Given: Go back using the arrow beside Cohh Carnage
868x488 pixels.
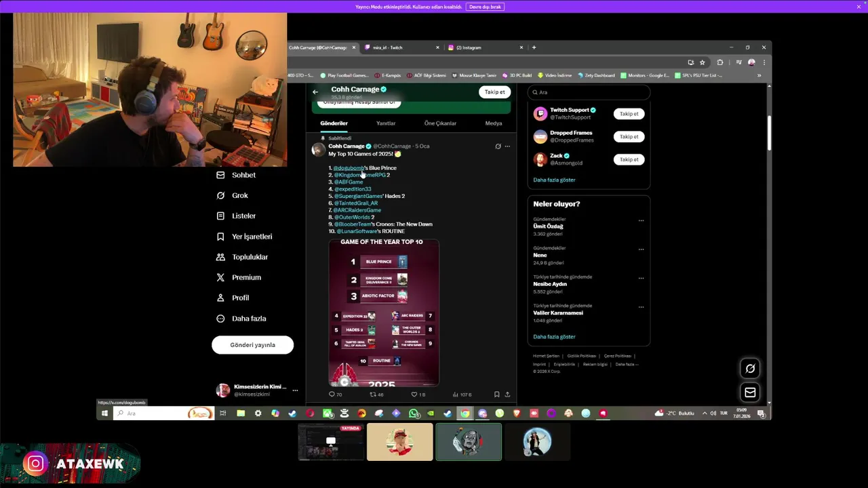Looking at the screenshot, I should pyautogui.click(x=315, y=91).
